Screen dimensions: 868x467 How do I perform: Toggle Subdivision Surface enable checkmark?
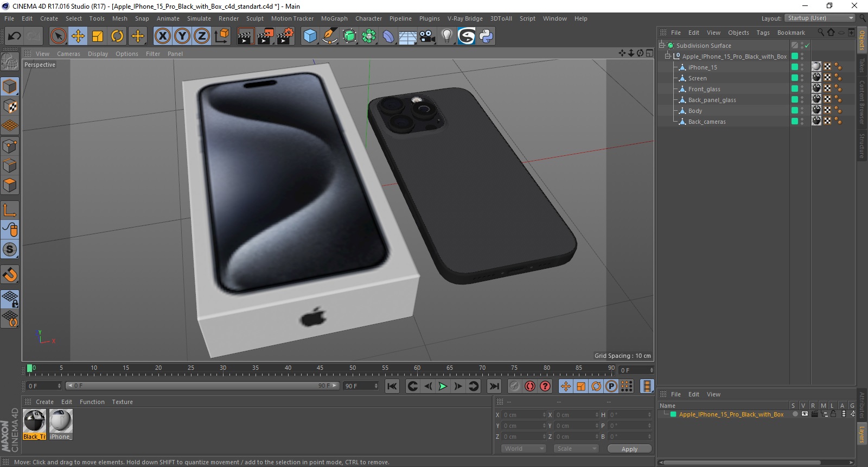click(x=807, y=46)
